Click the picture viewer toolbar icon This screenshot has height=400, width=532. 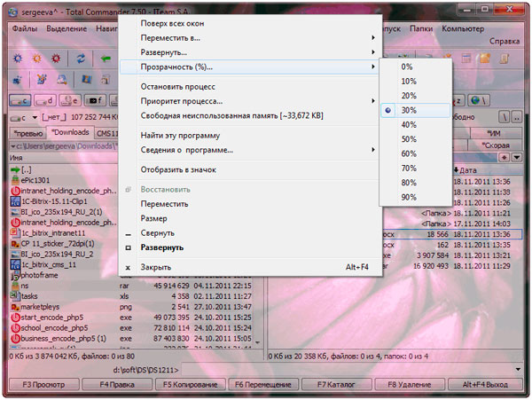pyautogui.click(x=61, y=80)
